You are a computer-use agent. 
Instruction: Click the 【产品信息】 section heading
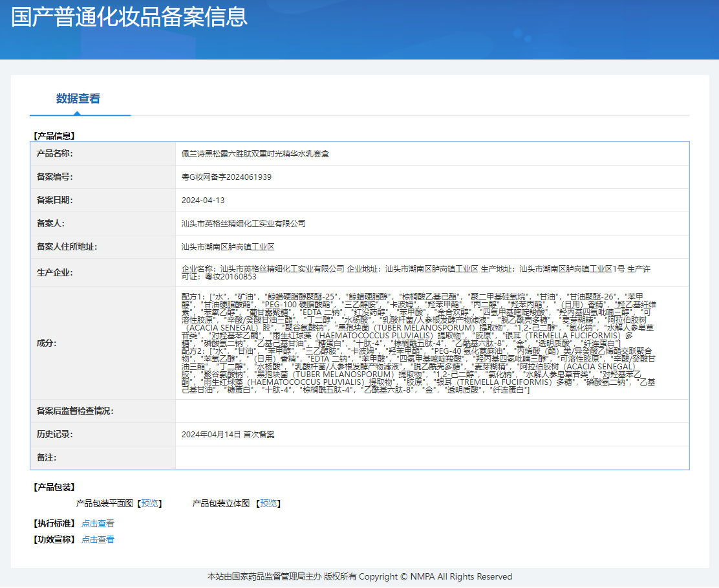[x=54, y=136]
